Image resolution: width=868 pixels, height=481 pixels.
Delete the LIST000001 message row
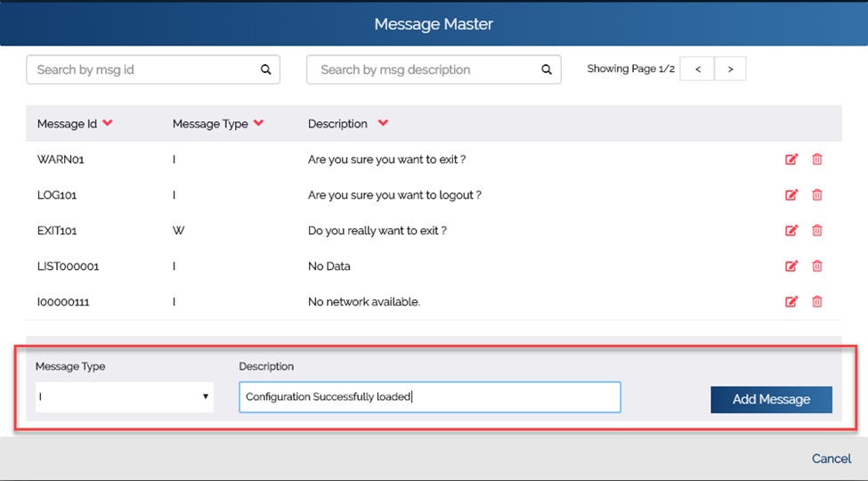[817, 266]
